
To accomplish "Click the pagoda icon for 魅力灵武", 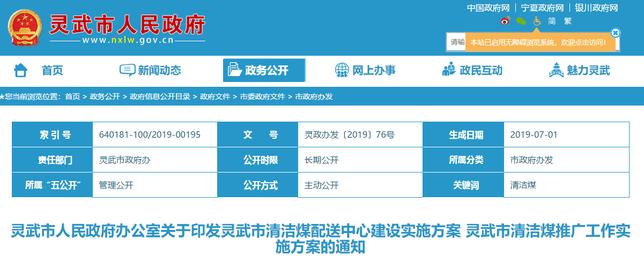I will point(557,70).
